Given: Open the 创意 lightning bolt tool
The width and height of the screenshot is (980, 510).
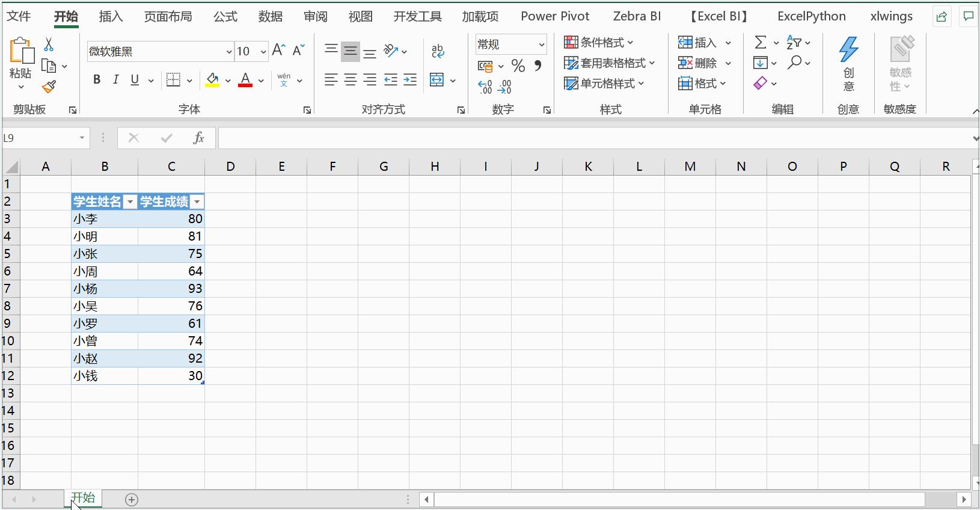Looking at the screenshot, I should click(848, 63).
